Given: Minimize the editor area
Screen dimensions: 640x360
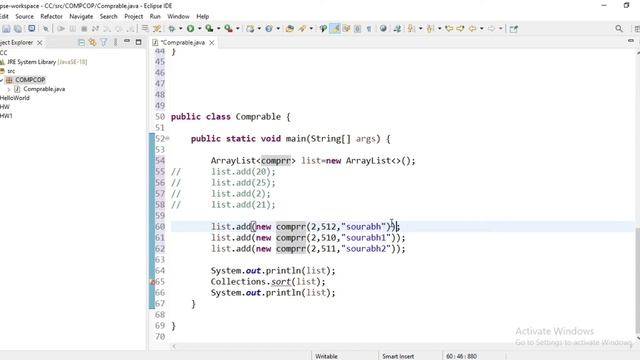Looking at the screenshot, I should pos(631,41).
